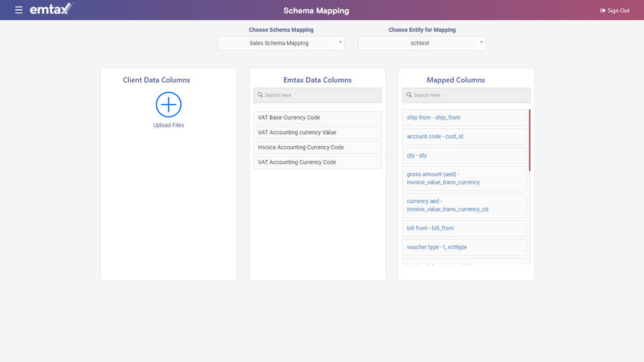This screenshot has height=362, width=644.
Task: Select VAT Accounting currency Value column
Action: [x=317, y=133]
